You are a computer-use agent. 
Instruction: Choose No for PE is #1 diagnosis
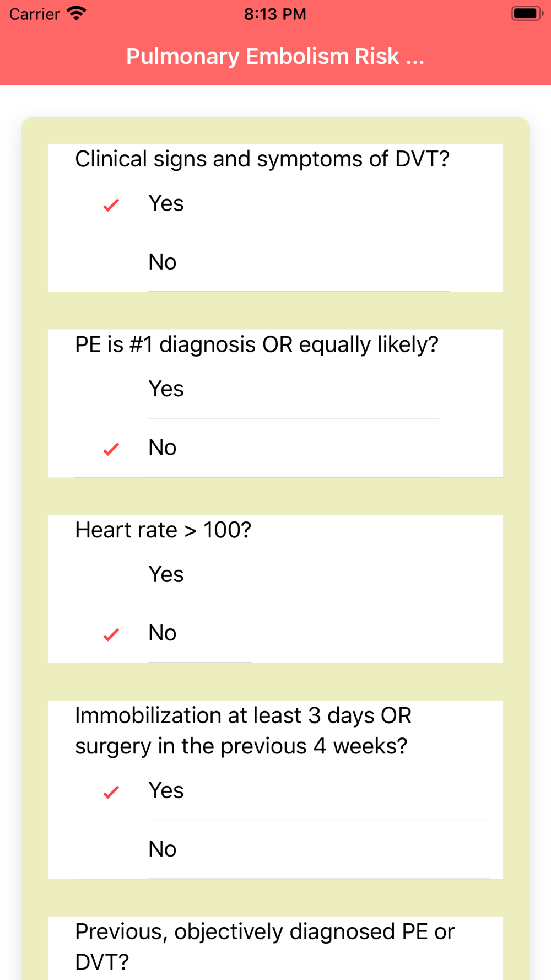pos(257,448)
